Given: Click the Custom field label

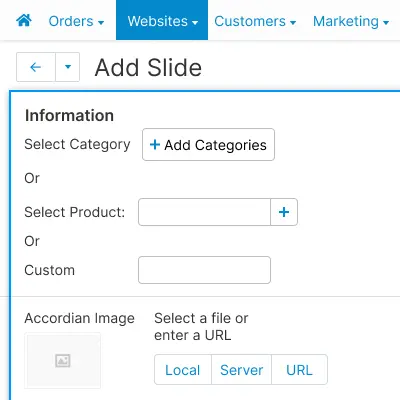Looking at the screenshot, I should pos(49,270).
